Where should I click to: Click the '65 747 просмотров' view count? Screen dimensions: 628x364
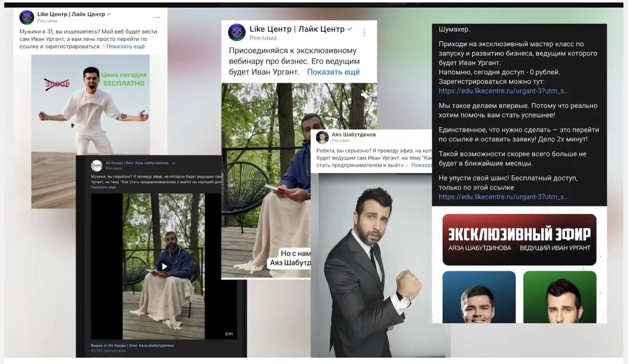pyautogui.click(x=108, y=351)
